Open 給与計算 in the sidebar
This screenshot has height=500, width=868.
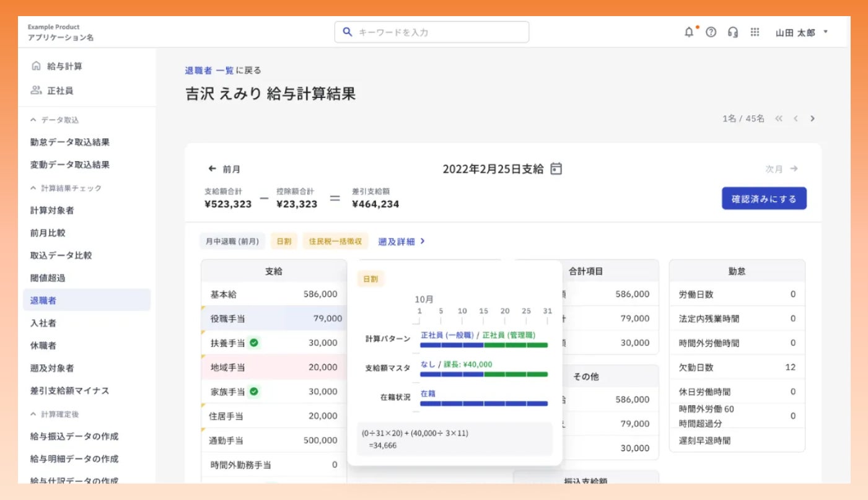[x=64, y=66]
